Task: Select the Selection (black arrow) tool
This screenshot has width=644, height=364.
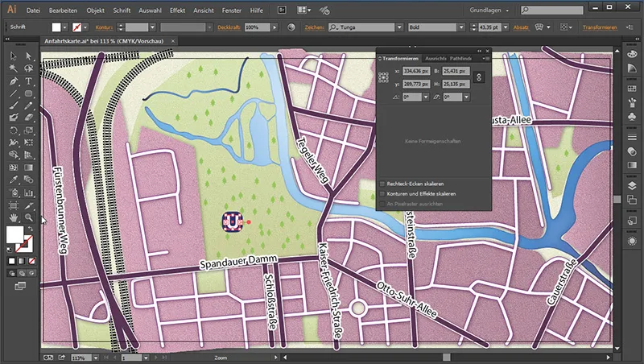Action: [x=13, y=56]
